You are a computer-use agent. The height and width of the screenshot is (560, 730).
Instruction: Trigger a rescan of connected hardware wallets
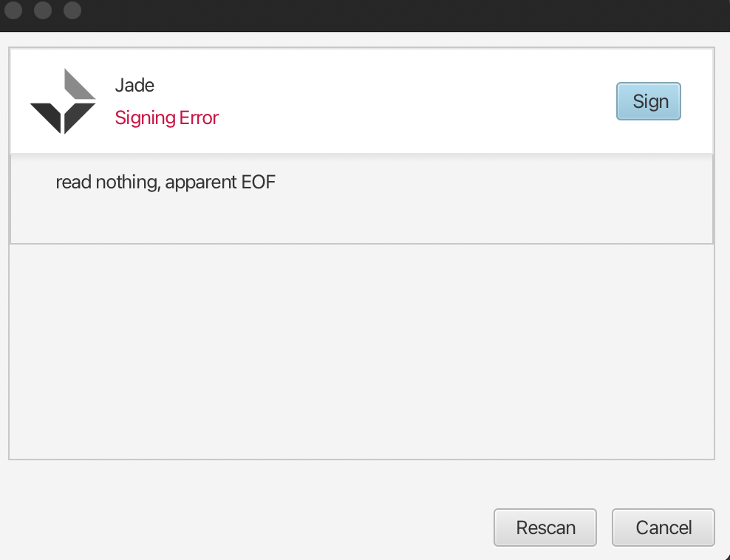545,527
